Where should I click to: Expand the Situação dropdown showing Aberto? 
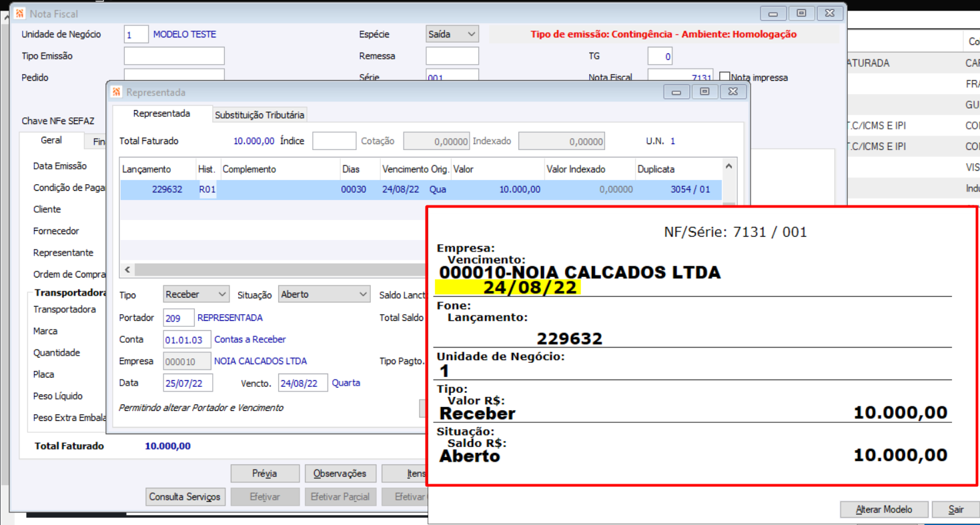click(324, 294)
